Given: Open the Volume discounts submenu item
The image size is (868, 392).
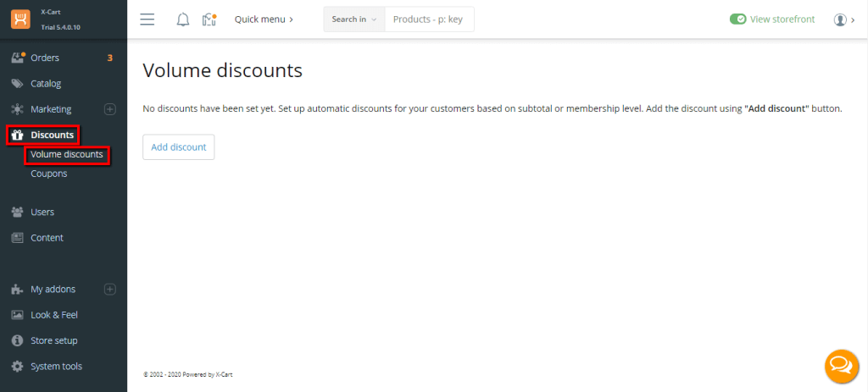Looking at the screenshot, I should [67, 154].
